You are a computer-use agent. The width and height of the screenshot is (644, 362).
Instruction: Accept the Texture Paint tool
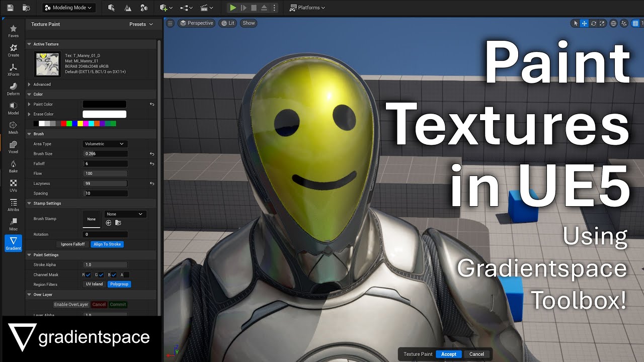click(449, 354)
